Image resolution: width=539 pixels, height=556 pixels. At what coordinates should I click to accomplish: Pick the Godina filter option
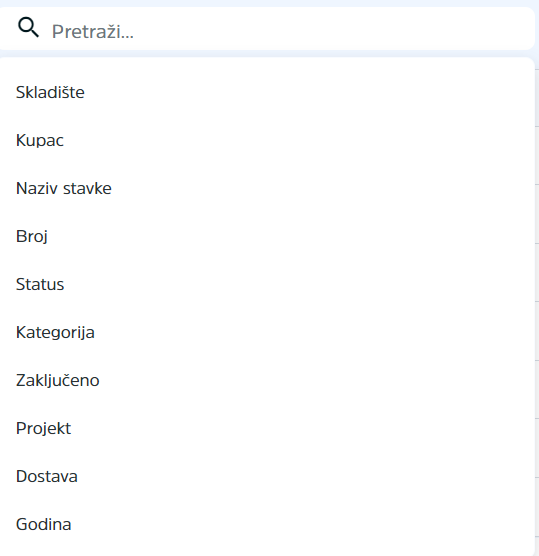coord(267,524)
